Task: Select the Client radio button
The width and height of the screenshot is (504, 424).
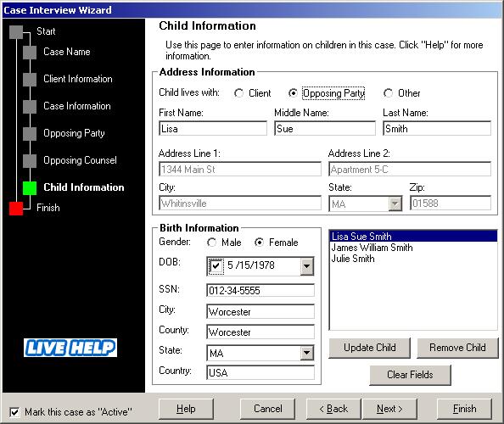Action: point(238,93)
